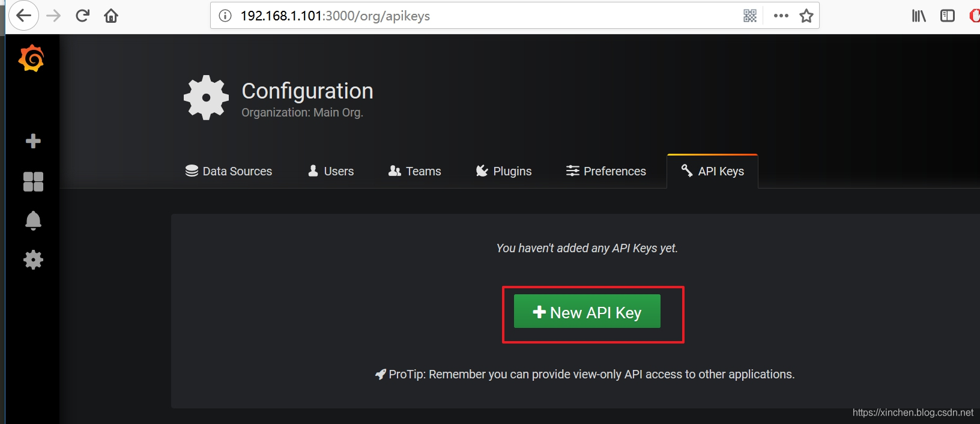Switch to the Preferences tab
Screen dimensions: 980x424
(606, 171)
